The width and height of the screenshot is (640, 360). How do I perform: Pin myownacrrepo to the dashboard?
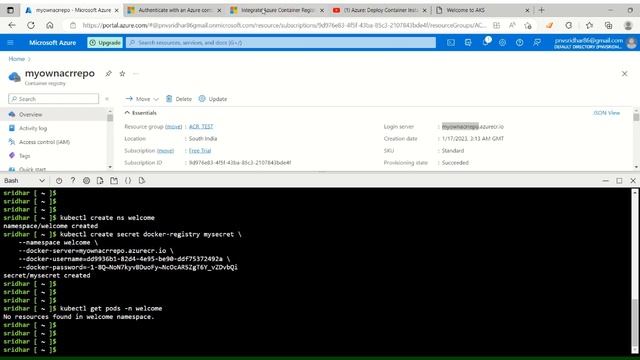[108, 73]
